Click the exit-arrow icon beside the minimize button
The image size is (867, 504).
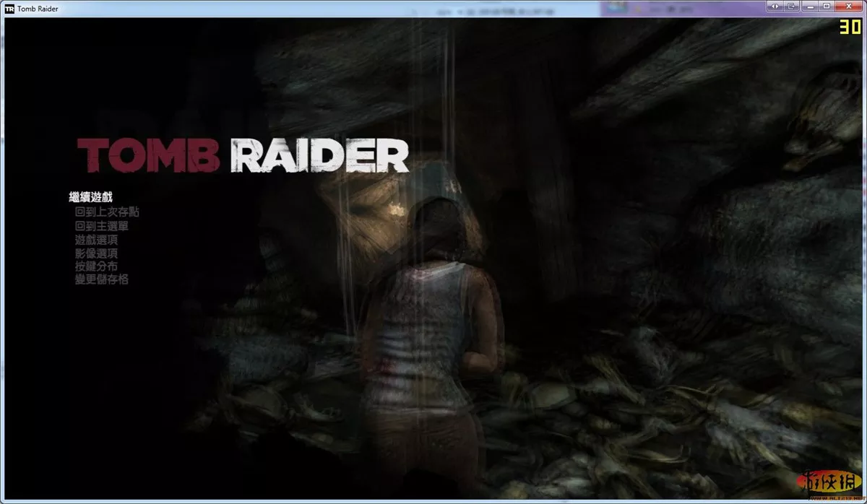[x=793, y=6]
